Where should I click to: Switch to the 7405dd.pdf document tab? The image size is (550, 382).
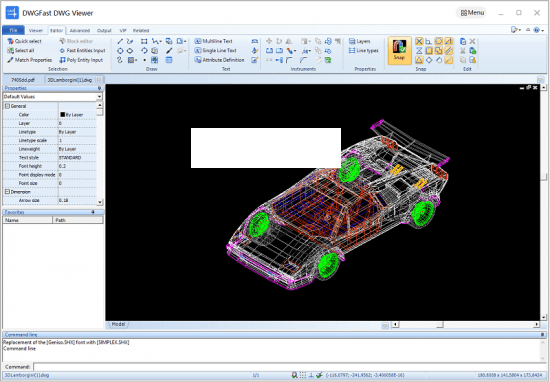[x=23, y=80]
